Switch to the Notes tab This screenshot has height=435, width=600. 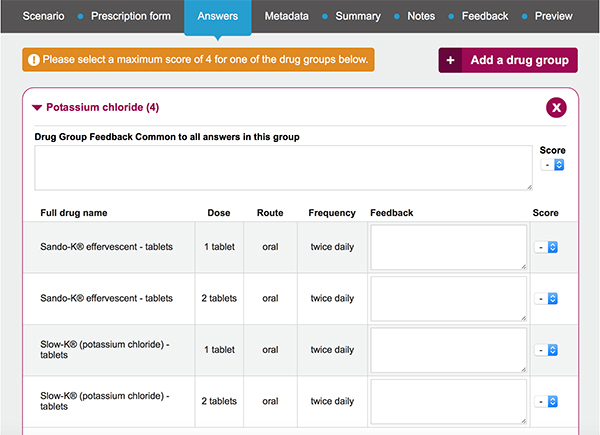[x=421, y=16]
